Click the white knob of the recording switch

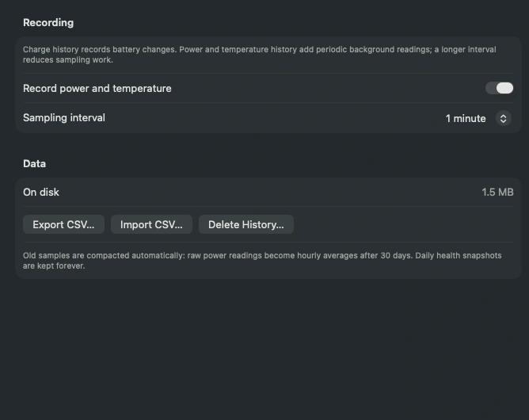pyautogui.click(x=504, y=88)
